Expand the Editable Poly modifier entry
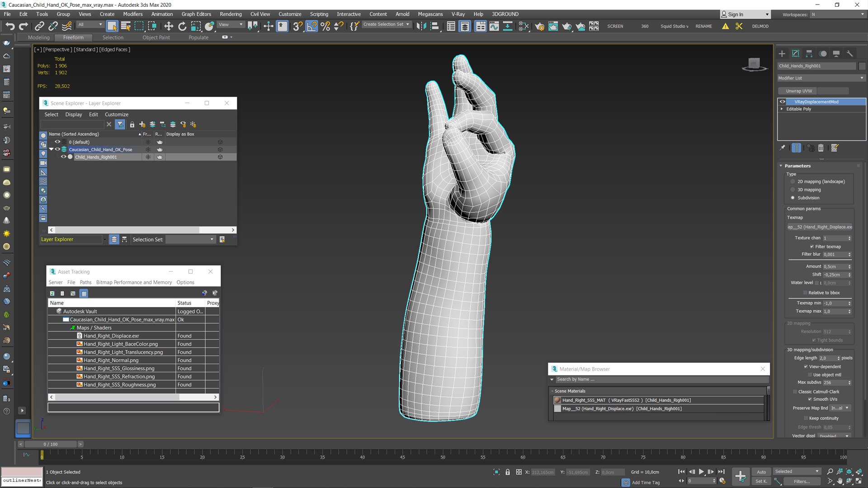Image resolution: width=868 pixels, height=488 pixels. point(782,109)
